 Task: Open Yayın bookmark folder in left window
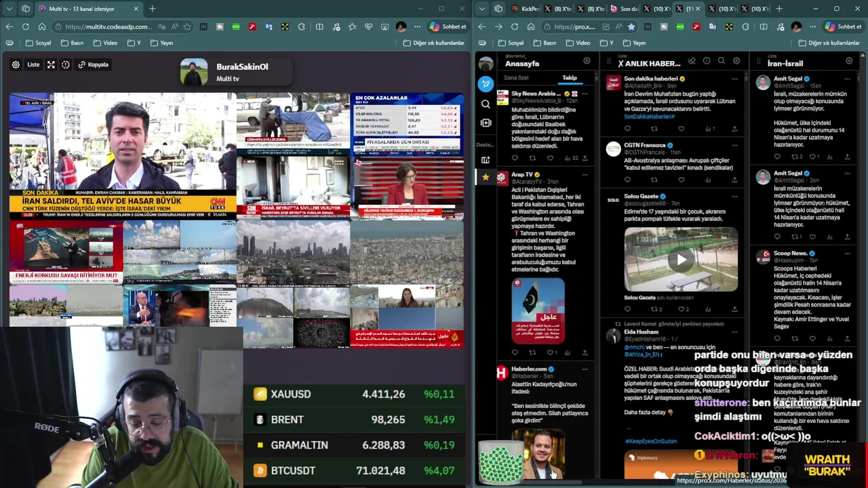[x=161, y=43]
